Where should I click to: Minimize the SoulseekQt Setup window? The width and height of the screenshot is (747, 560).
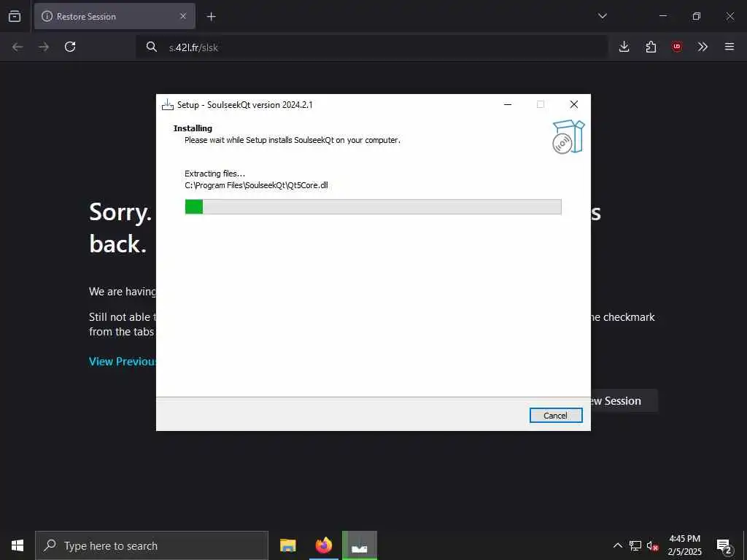tap(508, 104)
